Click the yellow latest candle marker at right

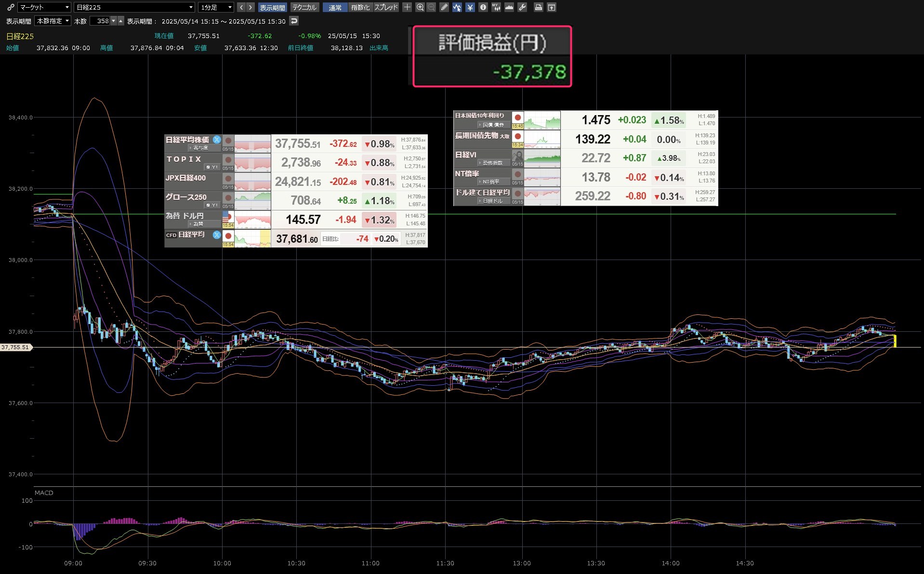[895, 341]
